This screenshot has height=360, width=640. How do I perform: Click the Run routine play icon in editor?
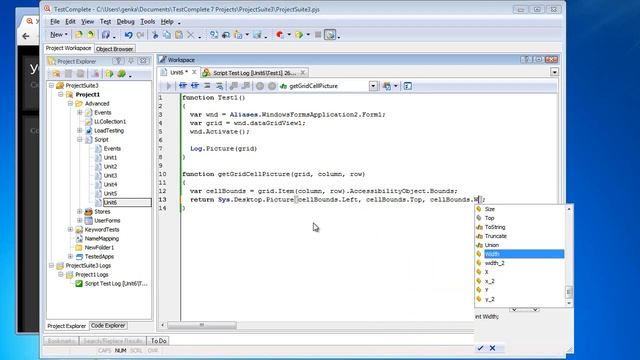point(168,86)
